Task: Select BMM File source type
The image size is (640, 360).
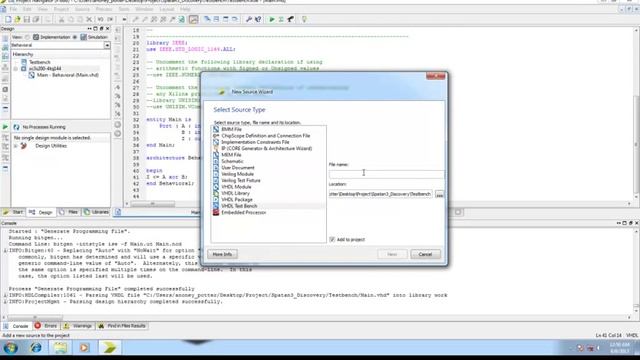Action: [231, 129]
